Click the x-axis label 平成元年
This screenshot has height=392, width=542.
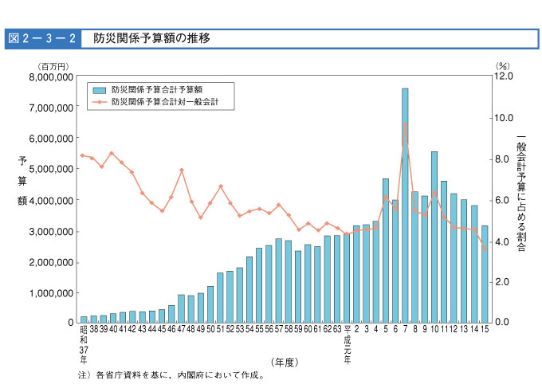coord(348,344)
